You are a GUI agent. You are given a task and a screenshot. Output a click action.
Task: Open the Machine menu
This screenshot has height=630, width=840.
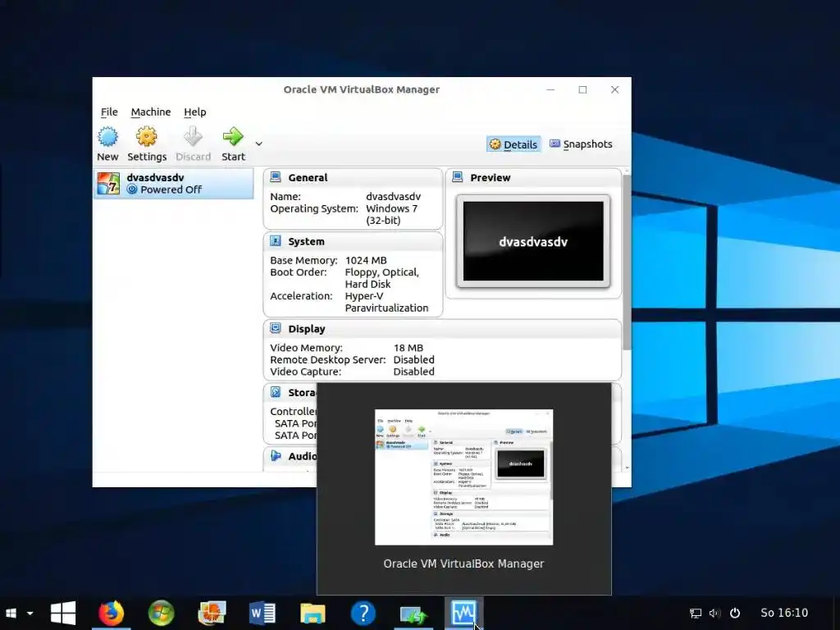(151, 112)
